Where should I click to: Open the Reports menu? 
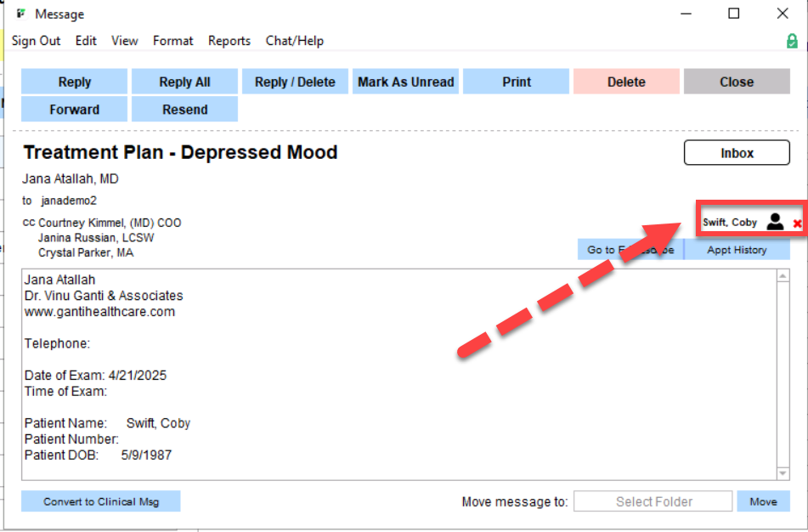pyautogui.click(x=229, y=41)
